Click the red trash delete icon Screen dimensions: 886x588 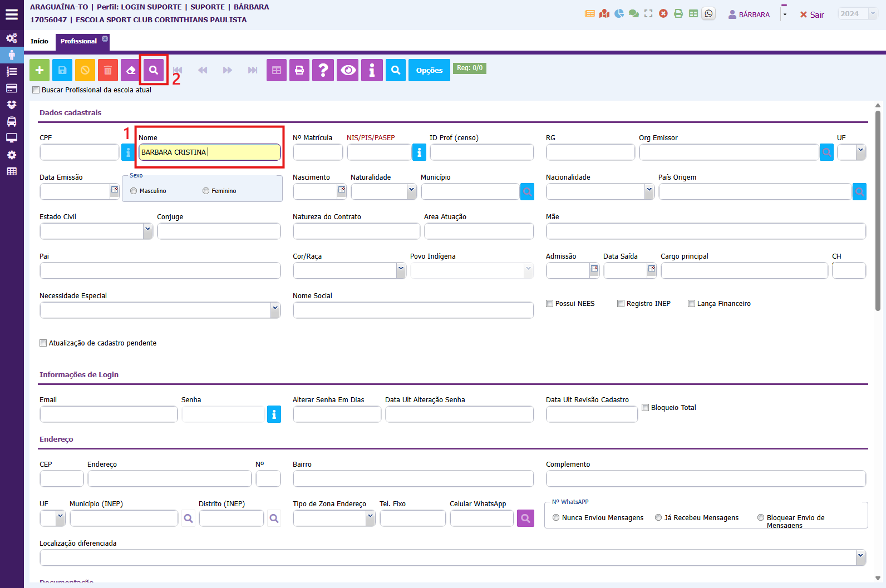108,70
